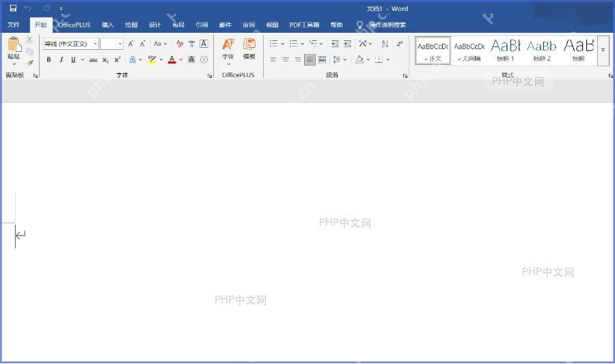Viewport: 615px width, 364px height.
Task: Click Align Left icon
Action: pos(273,59)
